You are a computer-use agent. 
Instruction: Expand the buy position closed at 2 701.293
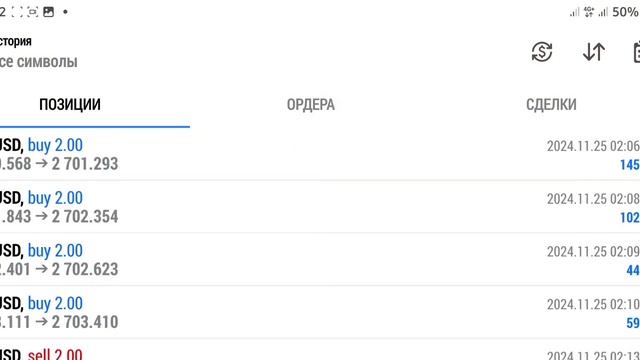point(320,154)
